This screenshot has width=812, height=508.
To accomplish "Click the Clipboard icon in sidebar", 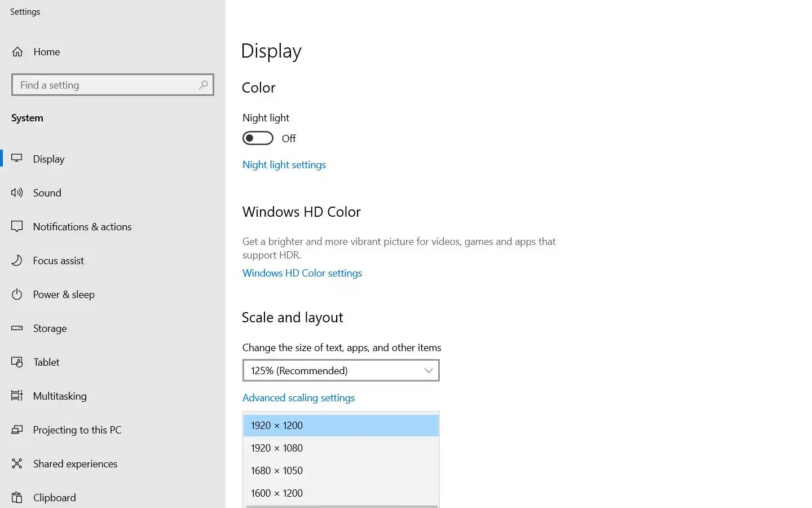I will coord(17,498).
